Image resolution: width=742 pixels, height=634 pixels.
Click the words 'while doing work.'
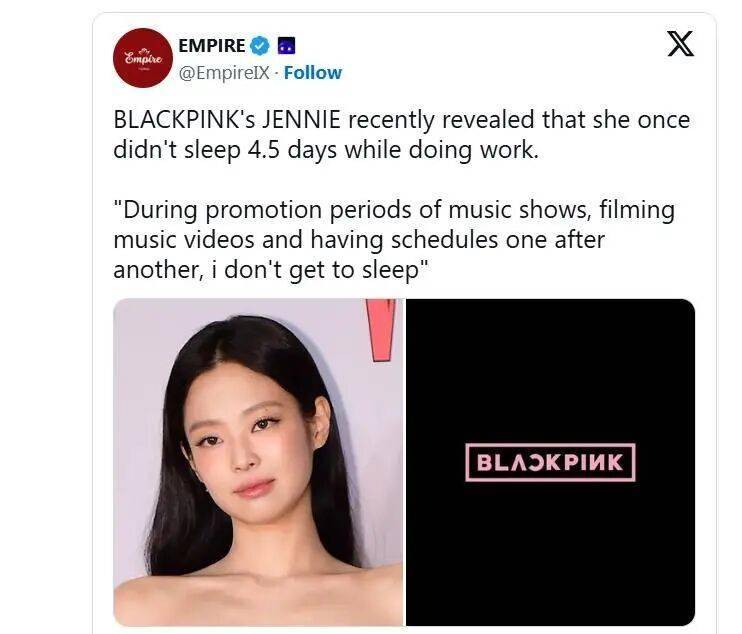tap(442, 150)
